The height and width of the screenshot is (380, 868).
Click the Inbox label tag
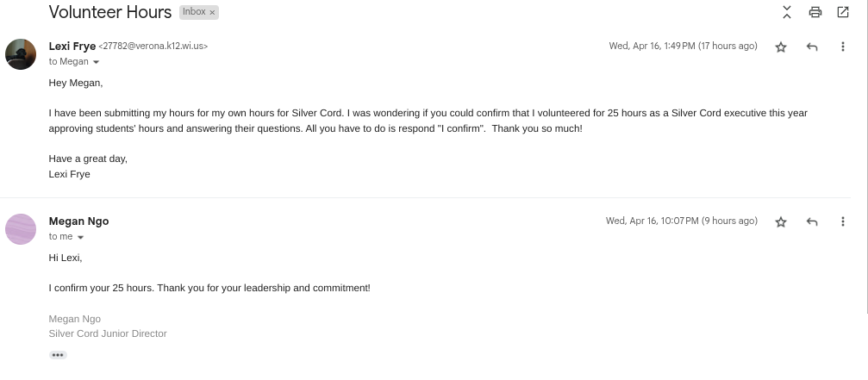194,12
